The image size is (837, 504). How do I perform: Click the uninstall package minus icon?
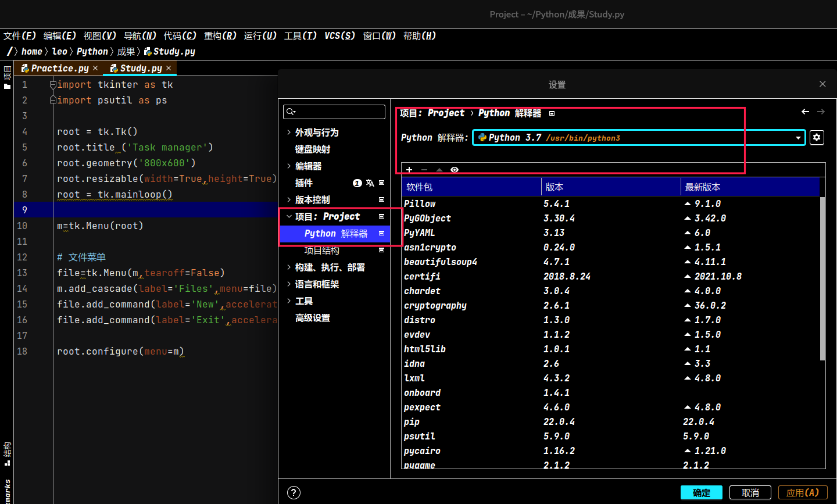424,170
